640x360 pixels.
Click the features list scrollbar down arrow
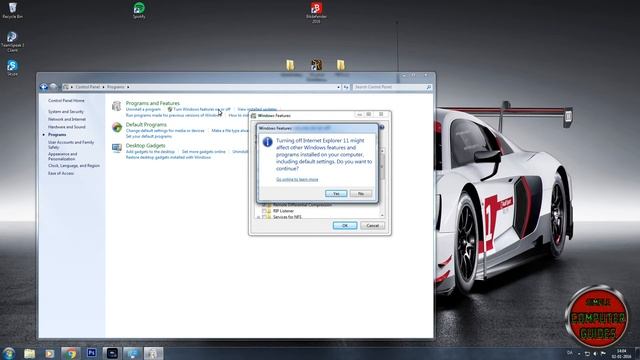382,216
